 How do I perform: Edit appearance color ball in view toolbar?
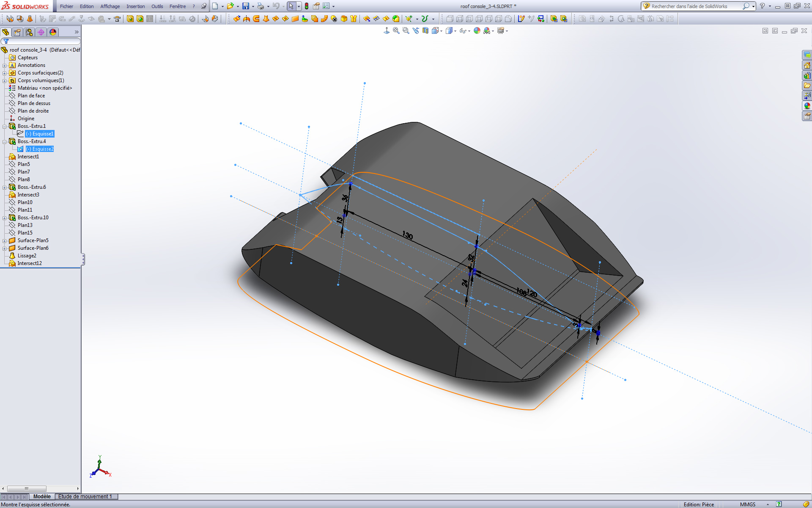click(x=477, y=30)
